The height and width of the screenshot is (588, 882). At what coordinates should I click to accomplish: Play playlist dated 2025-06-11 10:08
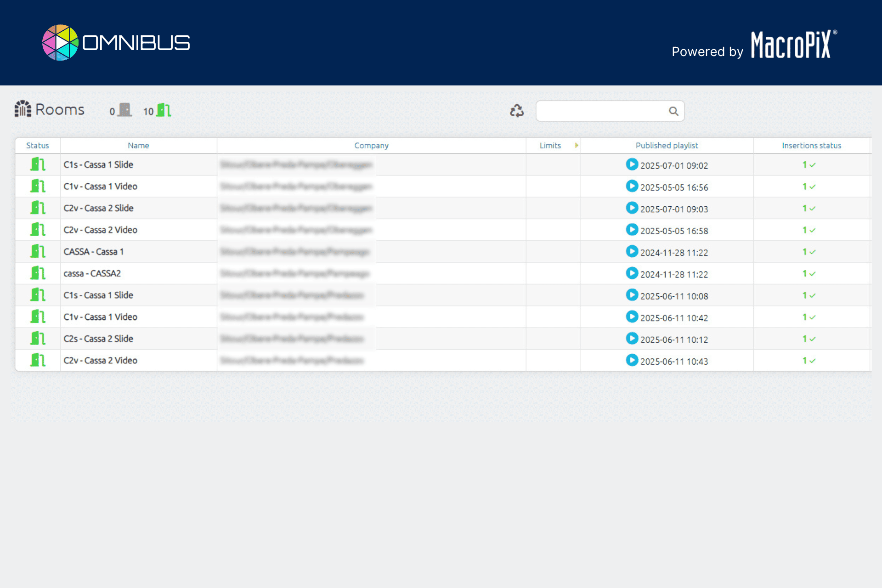632,295
